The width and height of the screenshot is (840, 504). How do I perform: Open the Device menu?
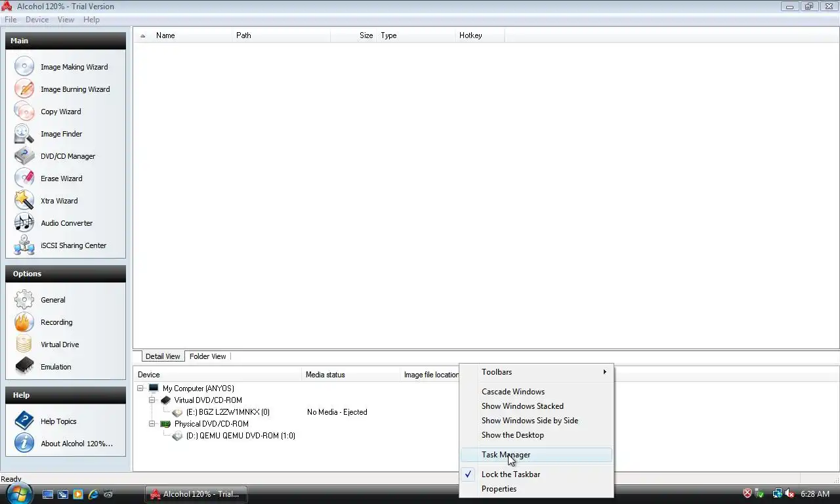(x=37, y=20)
